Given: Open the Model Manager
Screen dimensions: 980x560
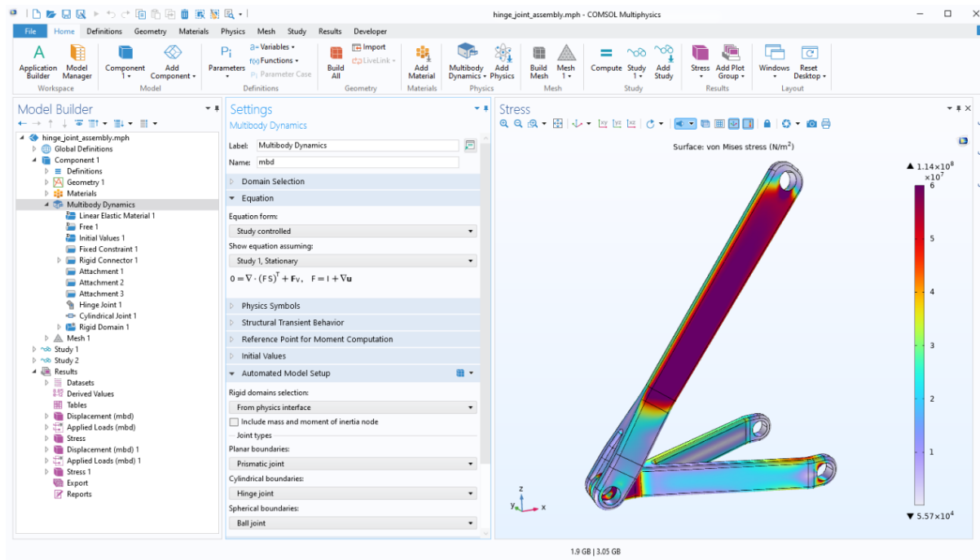Looking at the screenshot, I should click(x=77, y=61).
